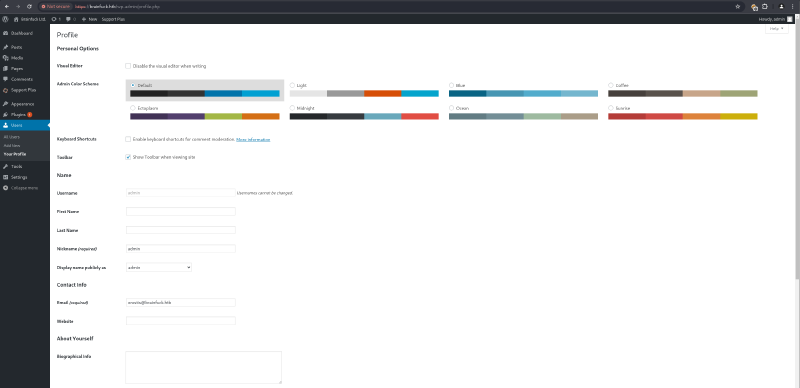Open the Chrome three-dot menu
This screenshot has height=388, width=800.
(792, 7)
